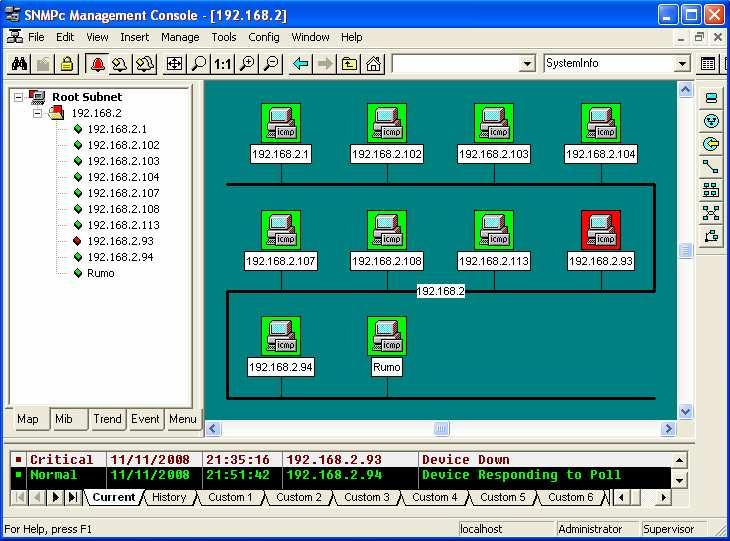Open the SystemInfo dropdown arrow
This screenshot has height=541, width=730.
pos(682,64)
